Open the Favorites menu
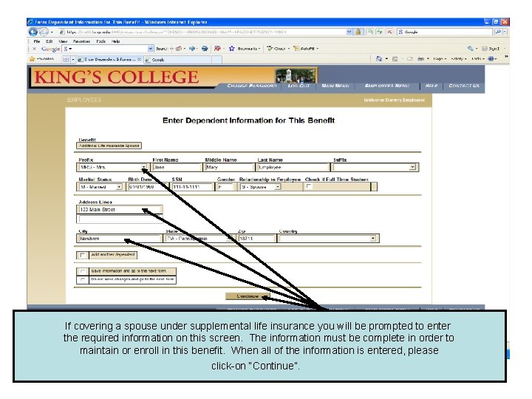Viewport: 532px width, 399px height. [81, 41]
